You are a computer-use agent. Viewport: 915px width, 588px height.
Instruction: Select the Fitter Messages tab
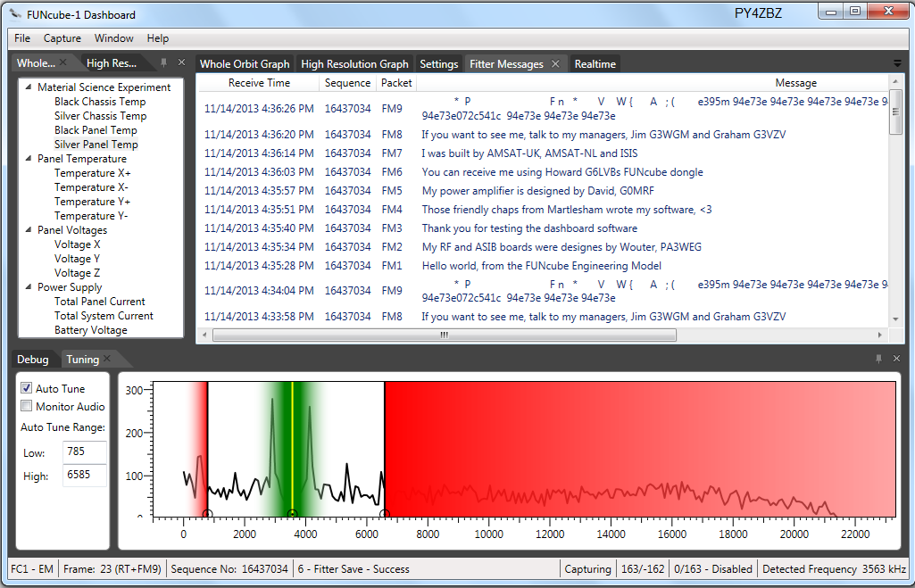click(x=506, y=63)
